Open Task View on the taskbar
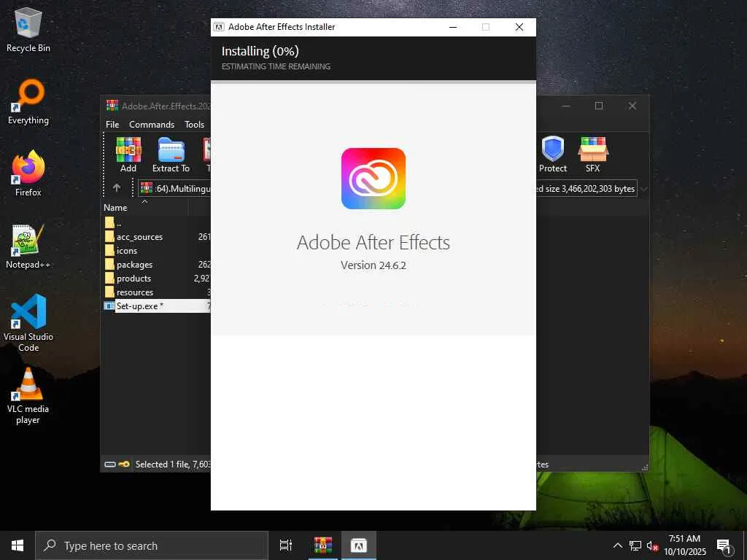This screenshot has height=560, width=747. (x=286, y=545)
